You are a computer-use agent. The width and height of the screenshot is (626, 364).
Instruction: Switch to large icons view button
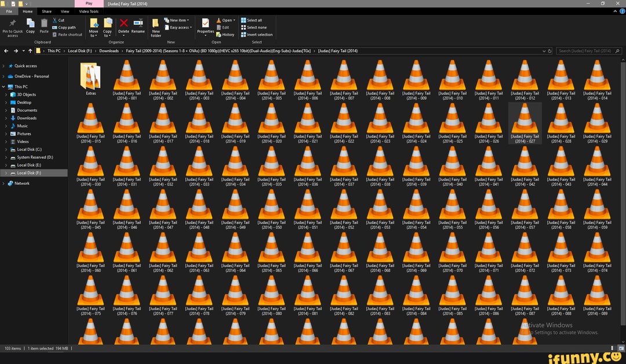point(621,348)
